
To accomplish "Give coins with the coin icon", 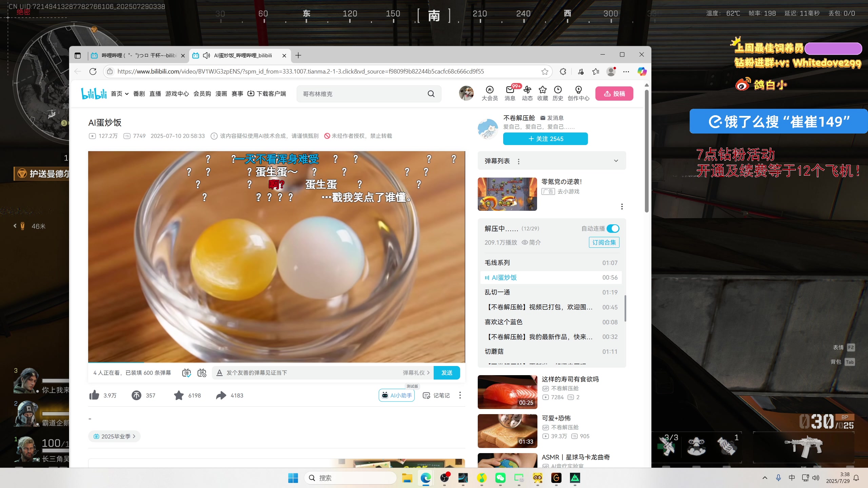I will (x=136, y=395).
